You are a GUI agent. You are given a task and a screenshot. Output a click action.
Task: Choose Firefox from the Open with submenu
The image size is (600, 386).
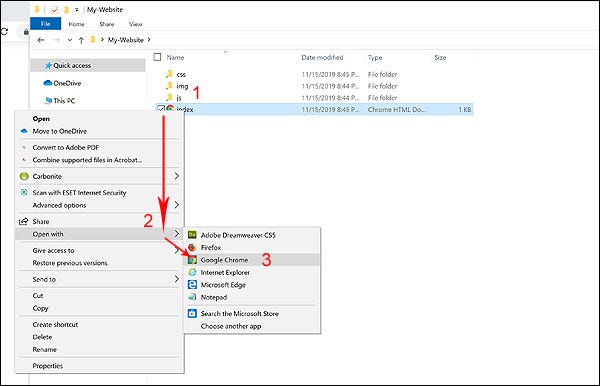pyautogui.click(x=251, y=248)
